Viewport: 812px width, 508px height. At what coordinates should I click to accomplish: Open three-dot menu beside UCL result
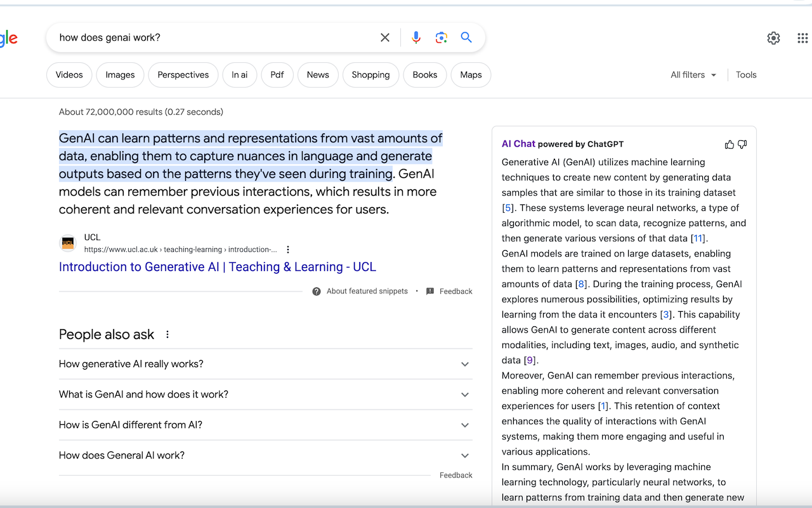(288, 250)
